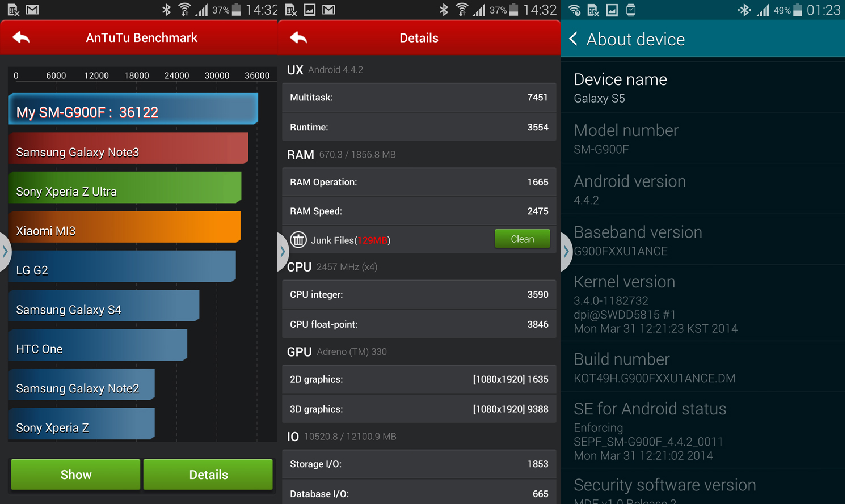Tap the CPU 2457 MHz section header
Image resolution: width=851 pixels, height=504 pixels.
[x=332, y=266]
